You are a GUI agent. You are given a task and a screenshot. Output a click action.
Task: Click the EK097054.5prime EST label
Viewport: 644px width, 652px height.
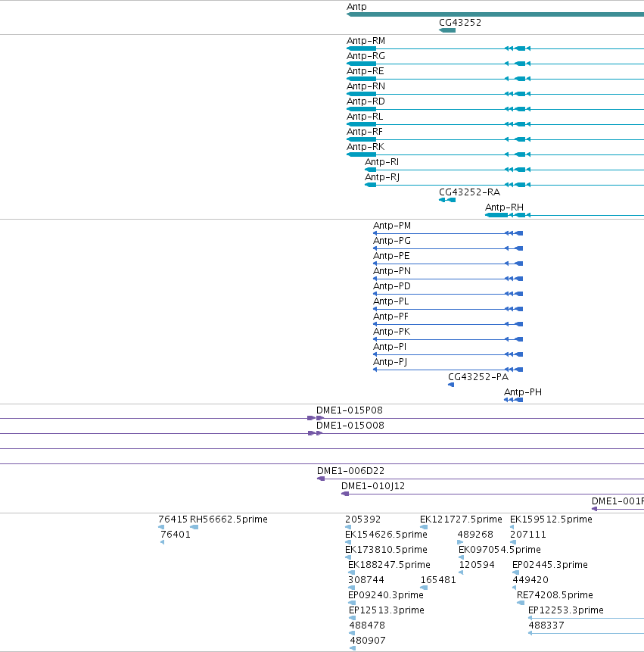coord(499,550)
